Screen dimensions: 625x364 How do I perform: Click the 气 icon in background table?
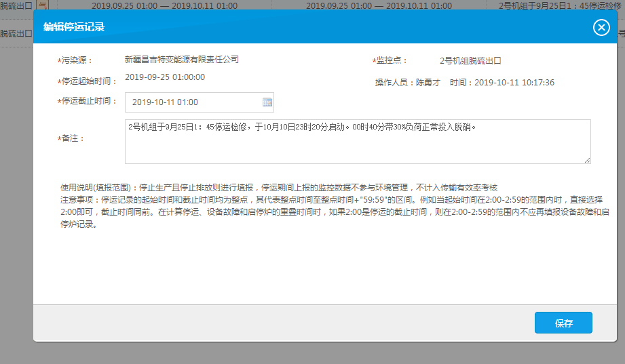click(x=42, y=5)
